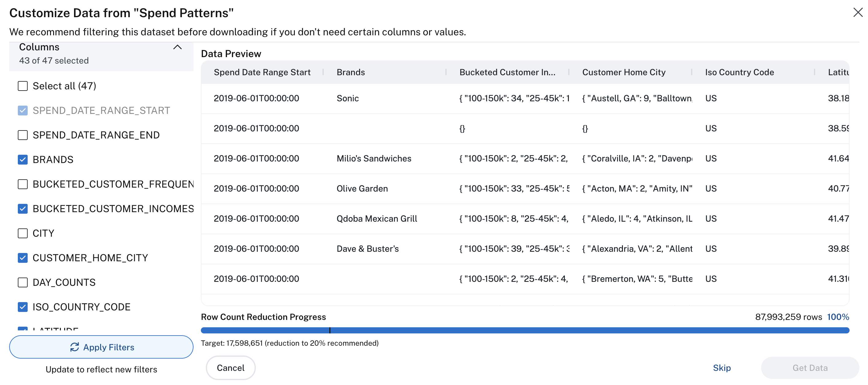The width and height of the screenshot is (868, 385).
Task: Click the refresh icon in Apply Filters
Action: coord(74,347)
